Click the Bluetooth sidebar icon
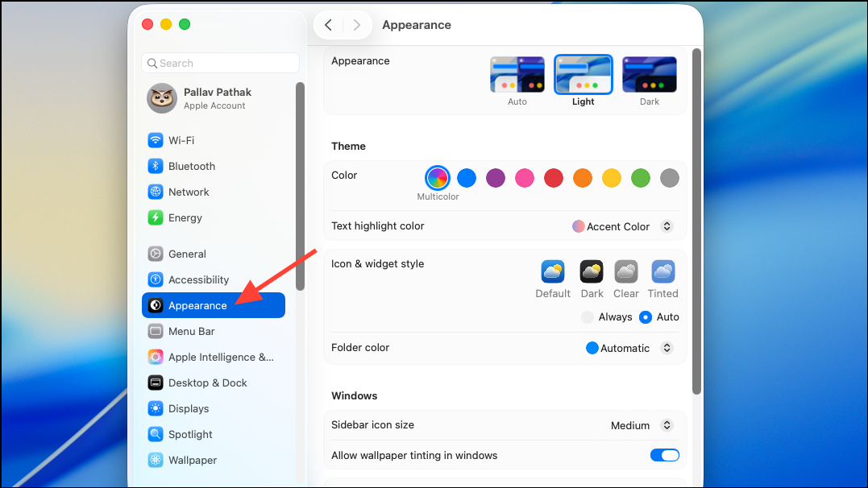Viewport: 868px width, 488px height. click(x=156, y=166)
